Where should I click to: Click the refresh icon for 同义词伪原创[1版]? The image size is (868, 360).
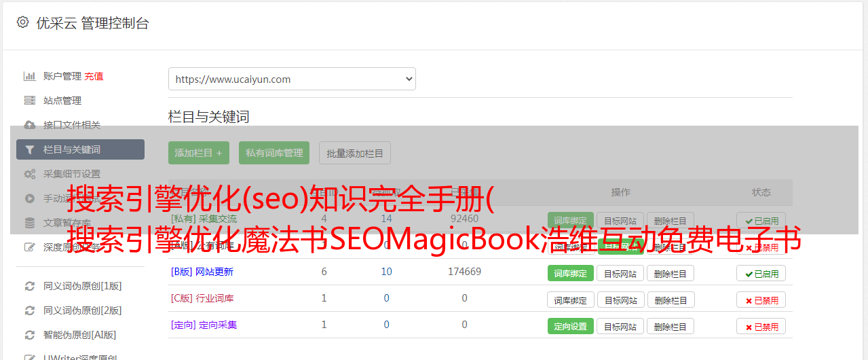[30, 286]
